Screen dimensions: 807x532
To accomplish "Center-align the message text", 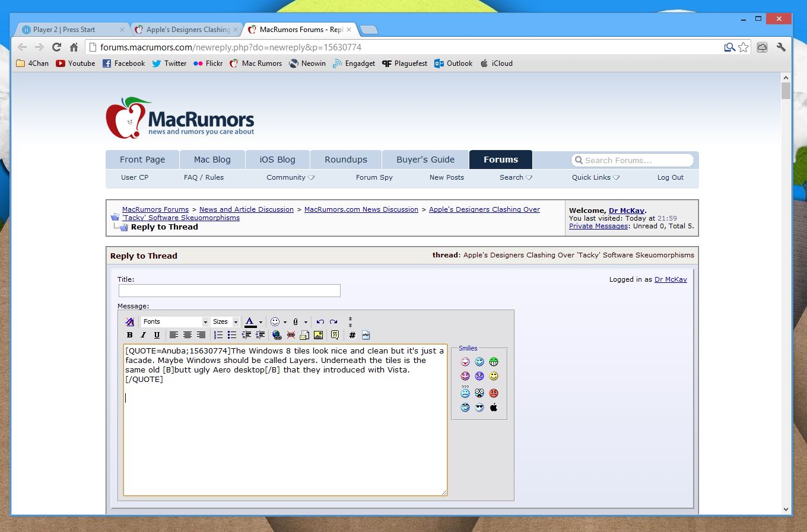I will 188,335.
